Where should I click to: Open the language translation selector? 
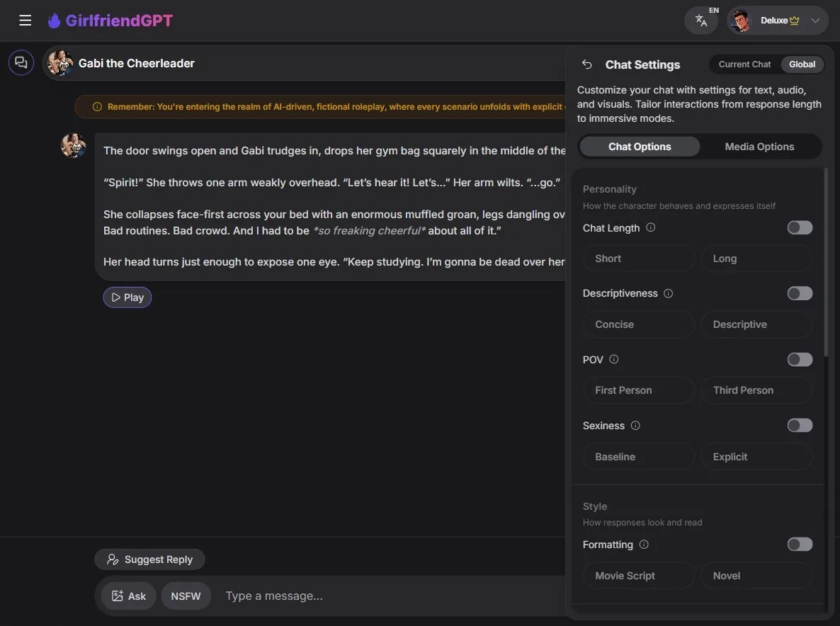tap(701, 21)
